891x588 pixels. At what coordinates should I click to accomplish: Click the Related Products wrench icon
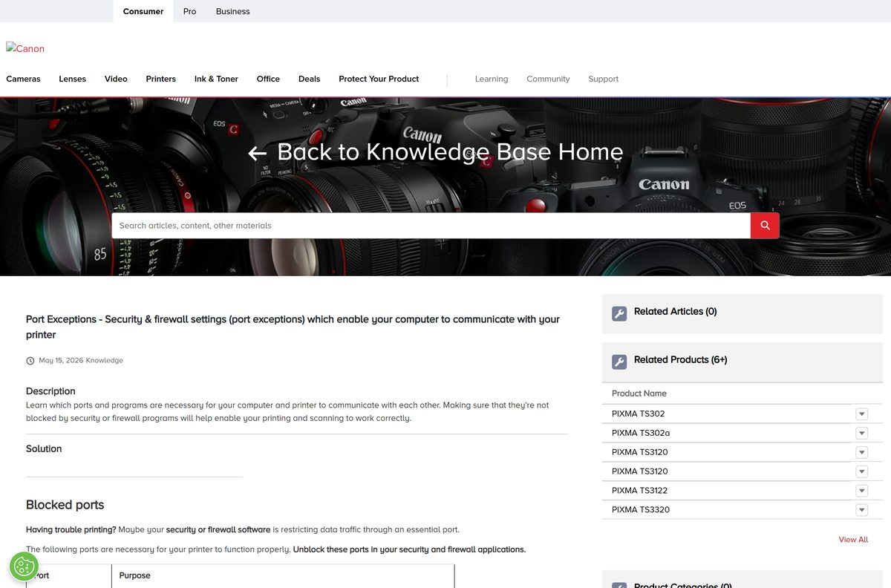(619, 362)
